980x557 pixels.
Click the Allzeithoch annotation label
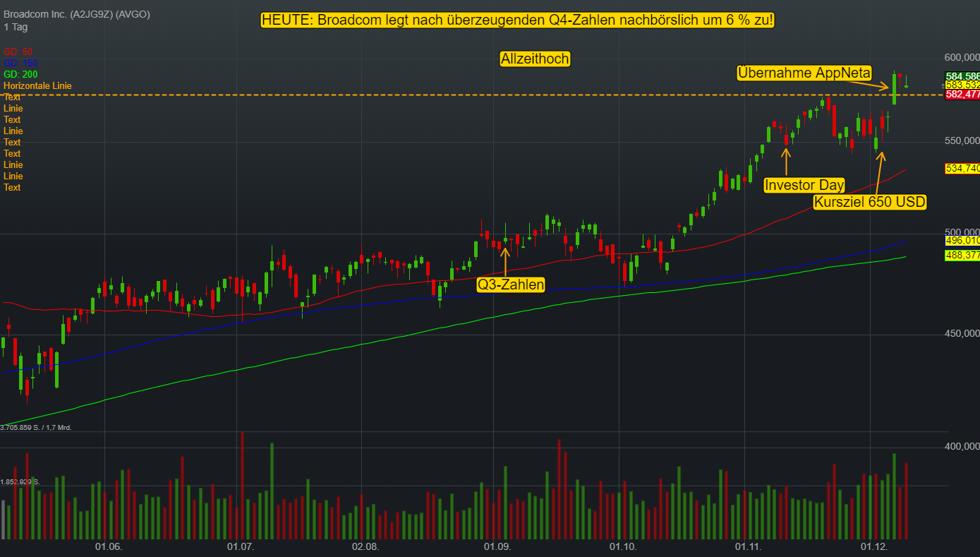pyautogui.click(x=535, y=59)
